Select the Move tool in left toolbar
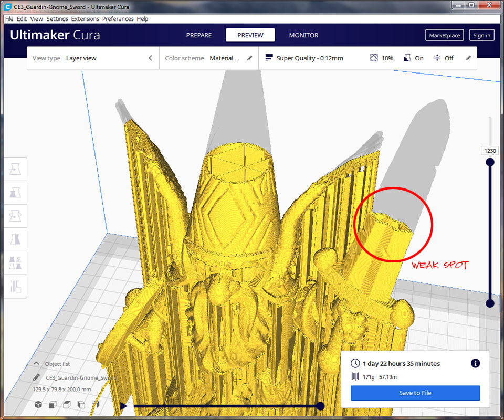The width and height of the screenshot is (504, 420). coord(16,170)
